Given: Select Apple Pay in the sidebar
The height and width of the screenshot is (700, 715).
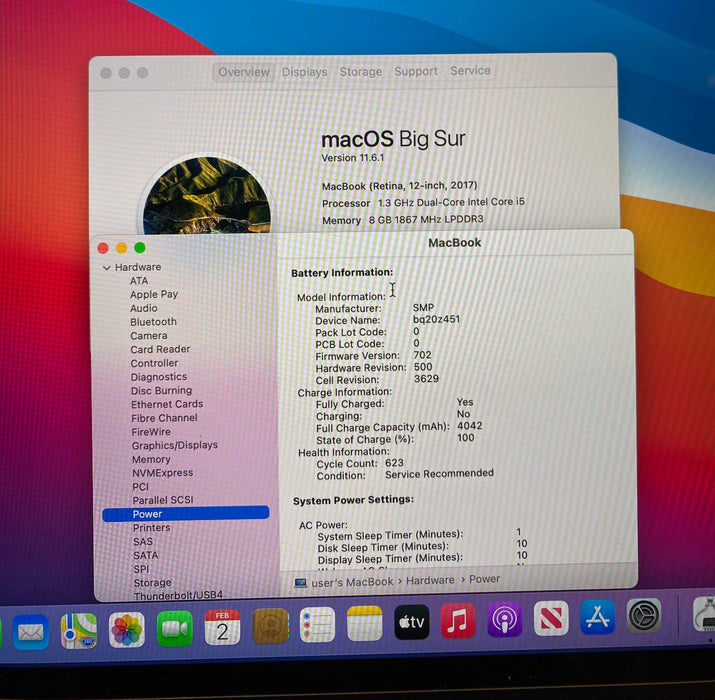Looking at the screenshot, I should (154, 295).
